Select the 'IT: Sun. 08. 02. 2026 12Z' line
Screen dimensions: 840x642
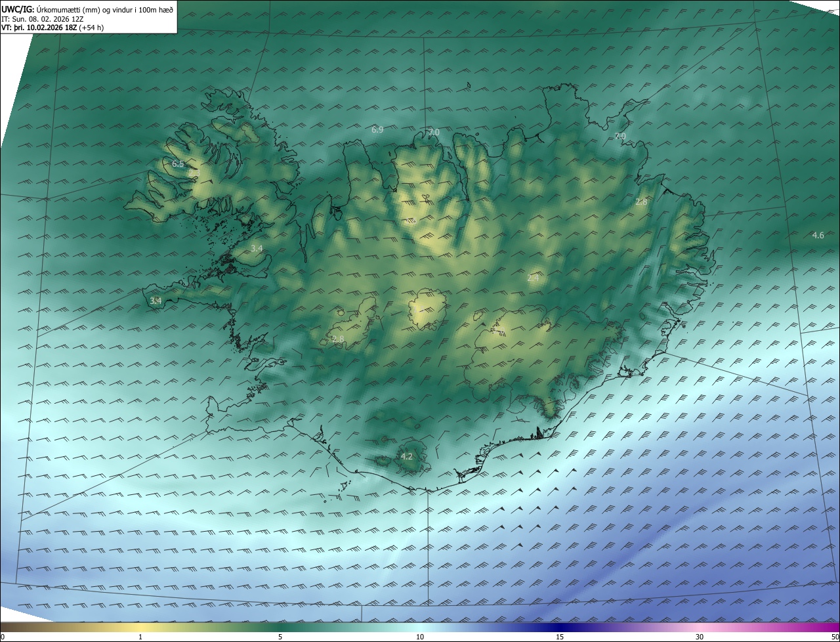point(43,19)
